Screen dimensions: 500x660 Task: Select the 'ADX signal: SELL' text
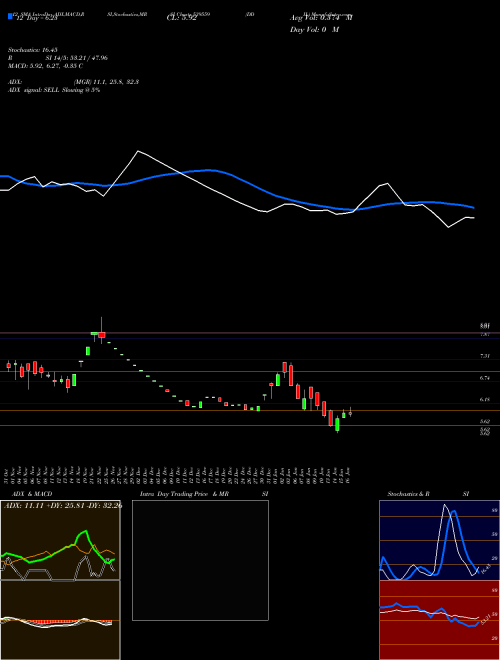(x=34, y=90)
